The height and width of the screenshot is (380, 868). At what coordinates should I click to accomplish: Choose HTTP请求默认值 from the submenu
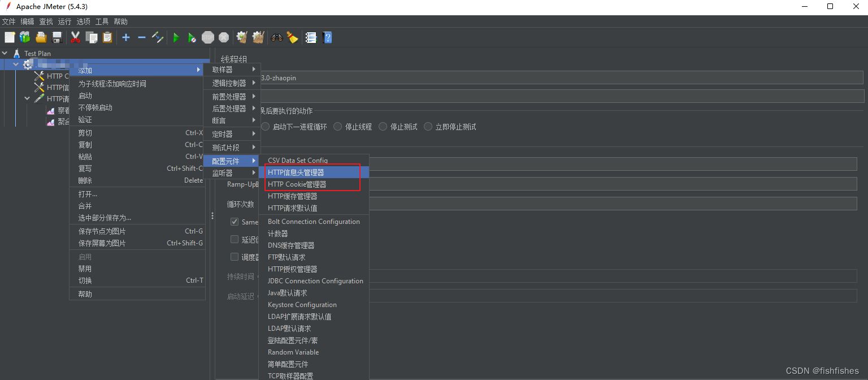click(x=314, y=208)
